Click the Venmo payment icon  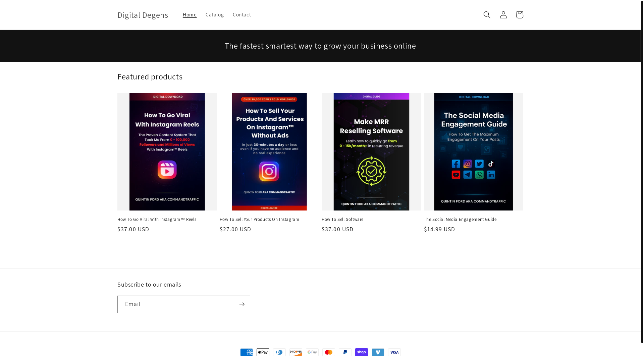378,352
